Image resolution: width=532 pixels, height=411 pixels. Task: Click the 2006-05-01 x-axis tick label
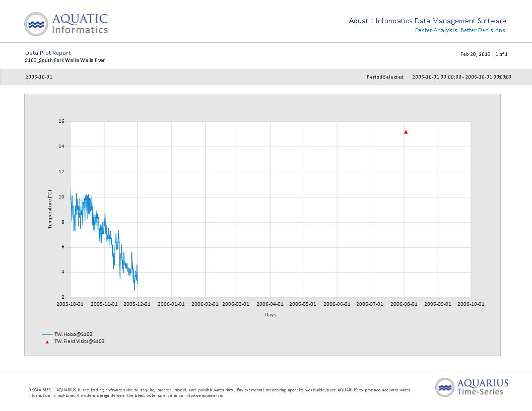[303, 304]
